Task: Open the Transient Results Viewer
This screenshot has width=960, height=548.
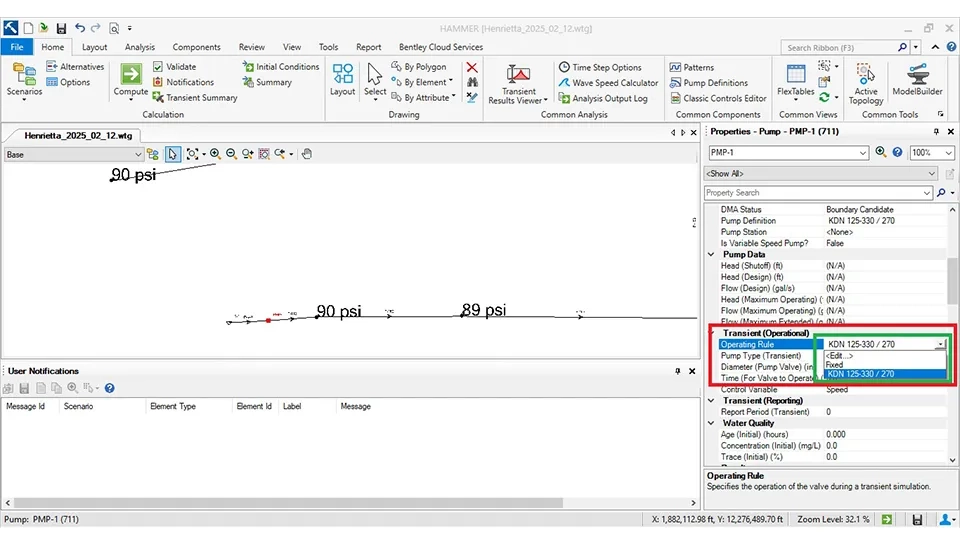Action: (519, 78)
